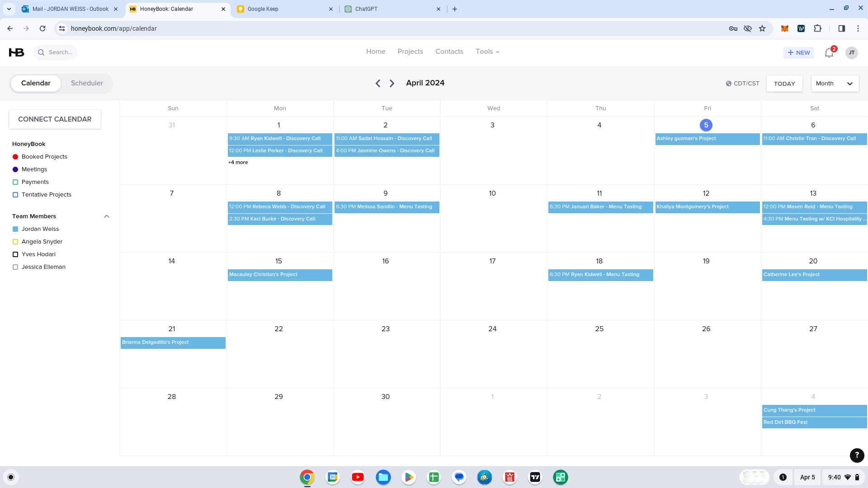Go to previous month arrow
Screen dimensions: 868x488
[378, 83]
